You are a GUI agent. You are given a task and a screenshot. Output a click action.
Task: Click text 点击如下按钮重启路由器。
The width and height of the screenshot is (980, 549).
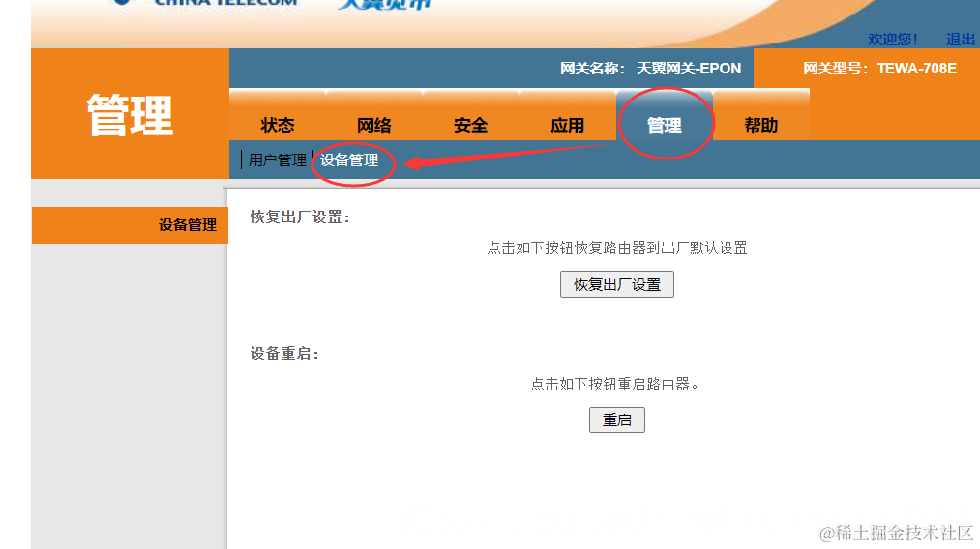614,384
